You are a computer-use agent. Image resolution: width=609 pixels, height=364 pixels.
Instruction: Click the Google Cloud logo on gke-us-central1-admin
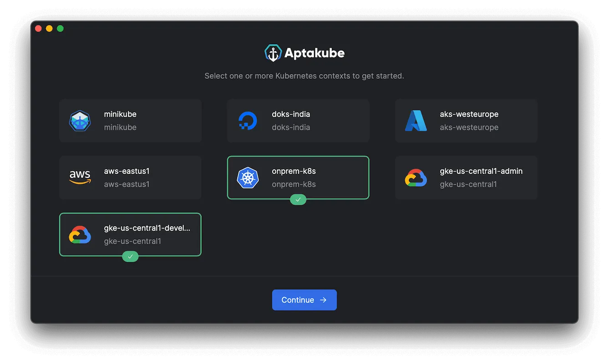[416, 178]
